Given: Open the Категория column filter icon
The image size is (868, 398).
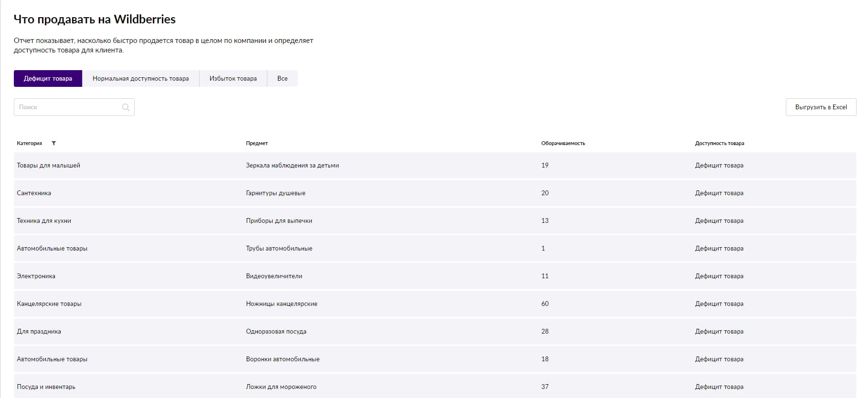Looking at the screenshot, I should [53, 143].
